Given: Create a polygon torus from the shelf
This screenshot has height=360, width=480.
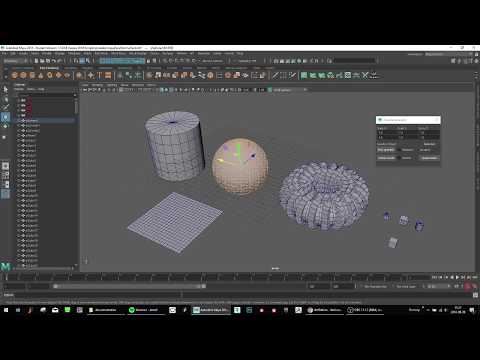Looking at the screenshot, I should pos(50,75).
